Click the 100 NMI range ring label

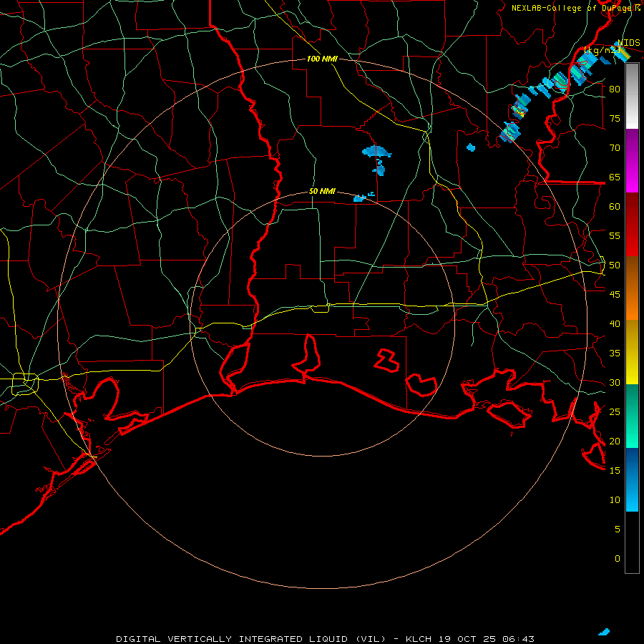tap(322, 59)
